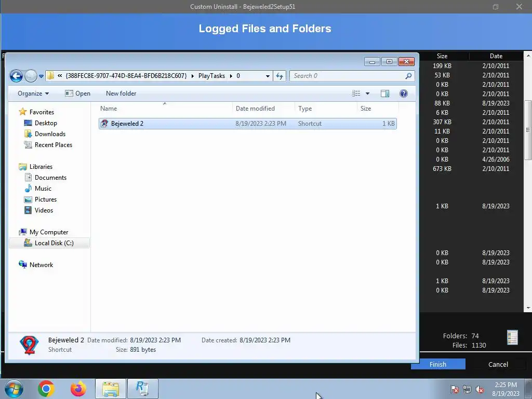This screenshot has width=532, height=399.
Task: Click scrollbar down arrow in uninstall list
Action: coord(528,308)
